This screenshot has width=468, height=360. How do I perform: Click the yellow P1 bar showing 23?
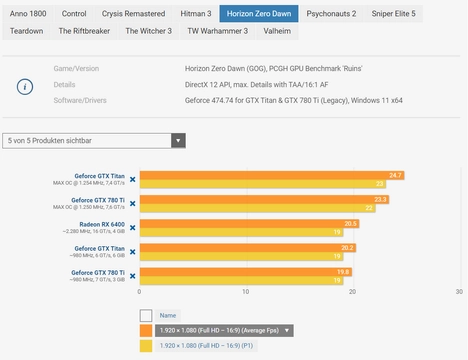(263, 184)
